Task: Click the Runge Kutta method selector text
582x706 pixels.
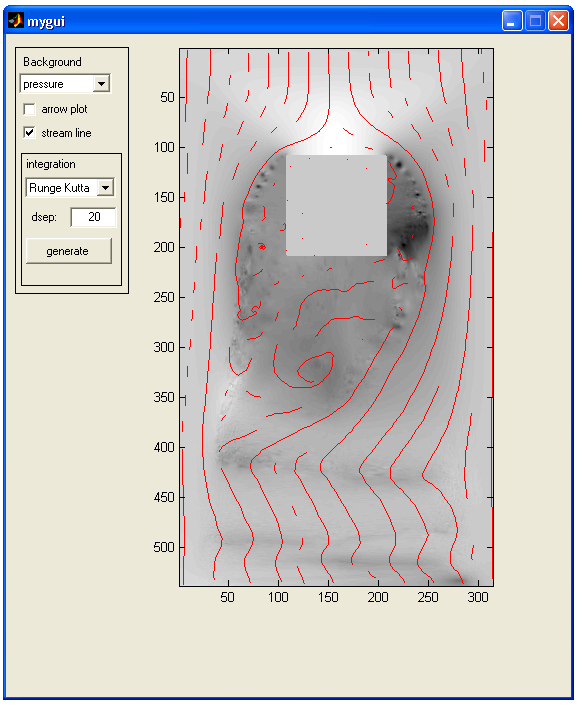Action: click(x=59, y=188)
